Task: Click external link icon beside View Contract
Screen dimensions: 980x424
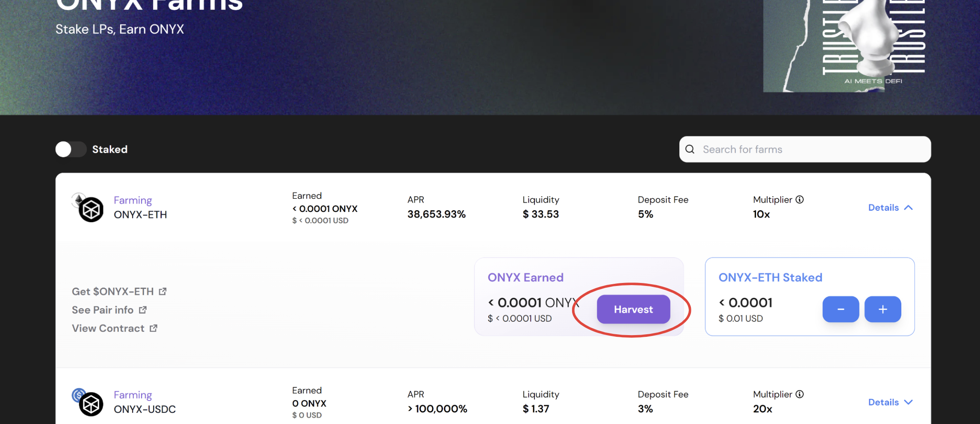Action: (x=153, y=328)
